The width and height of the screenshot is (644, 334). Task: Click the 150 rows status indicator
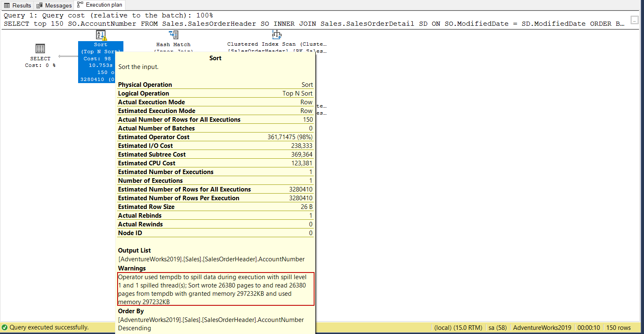pyautogui.click(x=618, y=327)
